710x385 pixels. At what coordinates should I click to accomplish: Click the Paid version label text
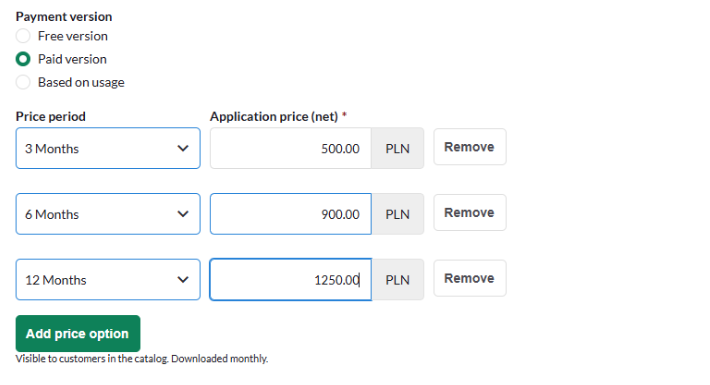(72, 59)
